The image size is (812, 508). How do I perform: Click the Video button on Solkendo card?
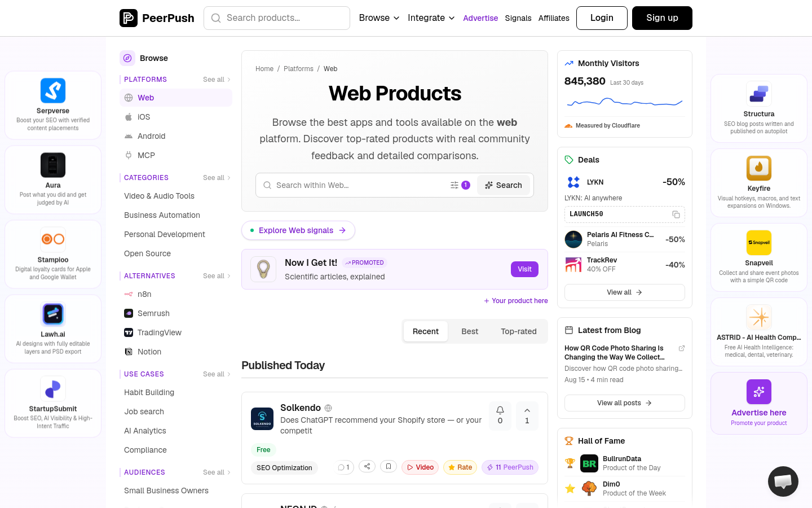tap(420, 467)
